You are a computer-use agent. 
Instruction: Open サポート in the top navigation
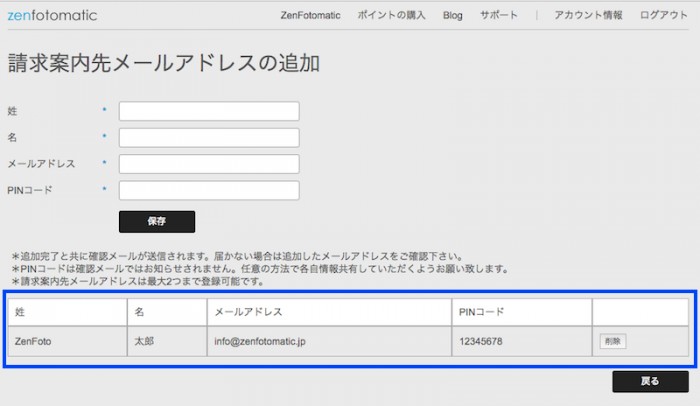(x=499, y=15)
